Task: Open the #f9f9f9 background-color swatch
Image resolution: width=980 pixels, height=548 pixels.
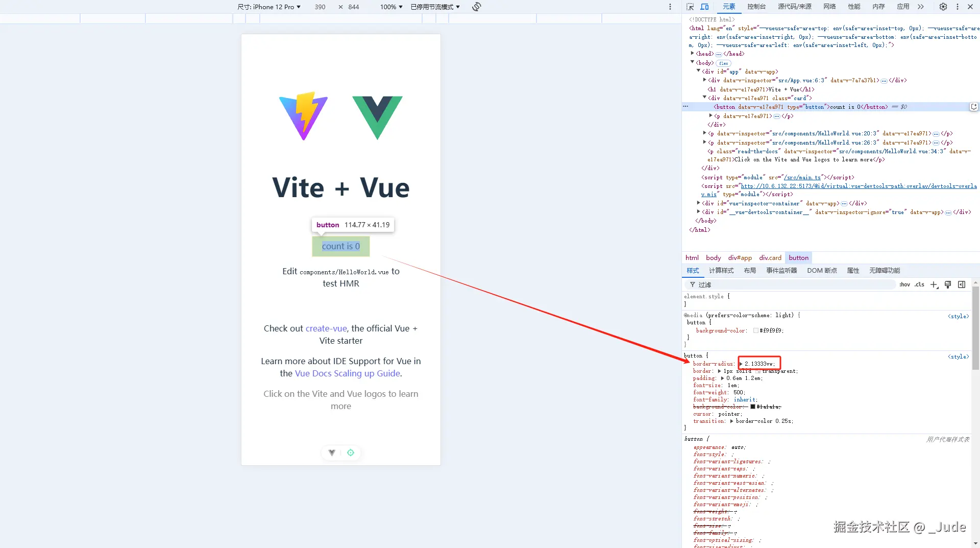Action: [x=756, y=331]
